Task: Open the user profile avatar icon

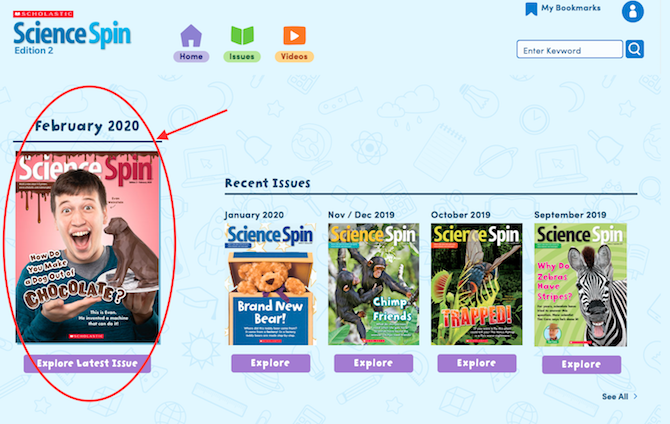Action: [633, 12]
